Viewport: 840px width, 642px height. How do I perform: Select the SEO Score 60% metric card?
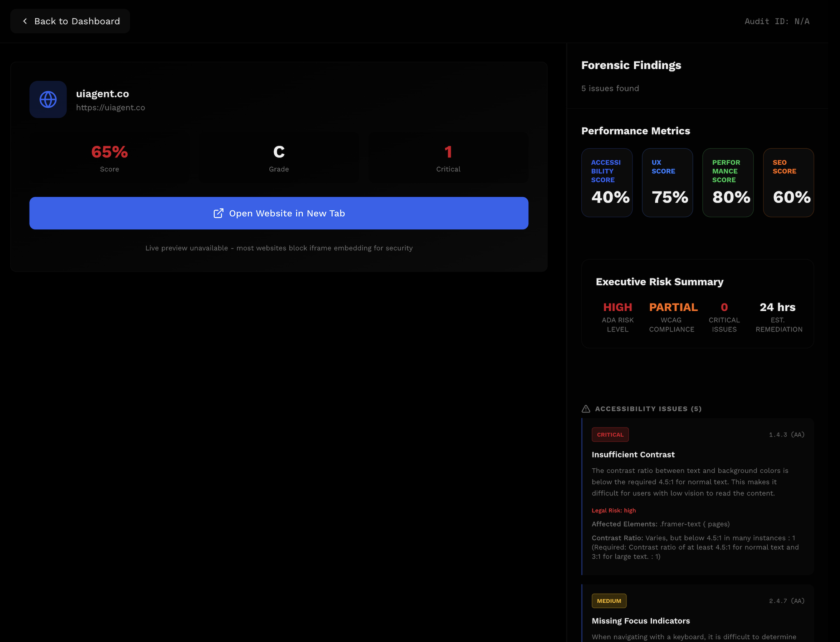[788, 183]
